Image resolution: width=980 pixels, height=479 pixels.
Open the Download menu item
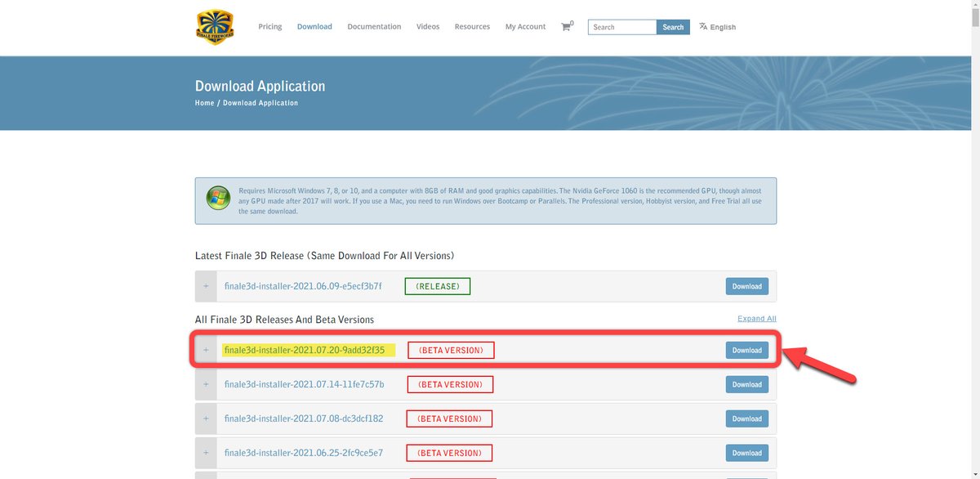(314, 27)
